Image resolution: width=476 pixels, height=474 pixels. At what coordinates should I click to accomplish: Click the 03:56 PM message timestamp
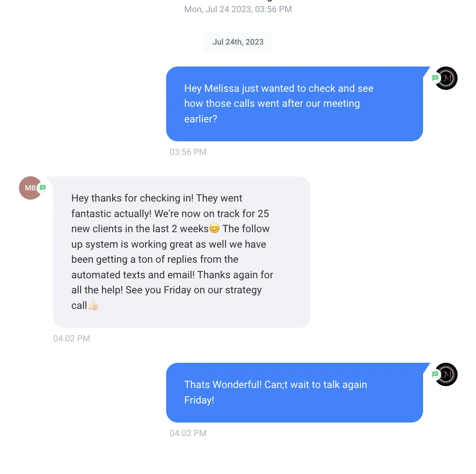[188, 152]
